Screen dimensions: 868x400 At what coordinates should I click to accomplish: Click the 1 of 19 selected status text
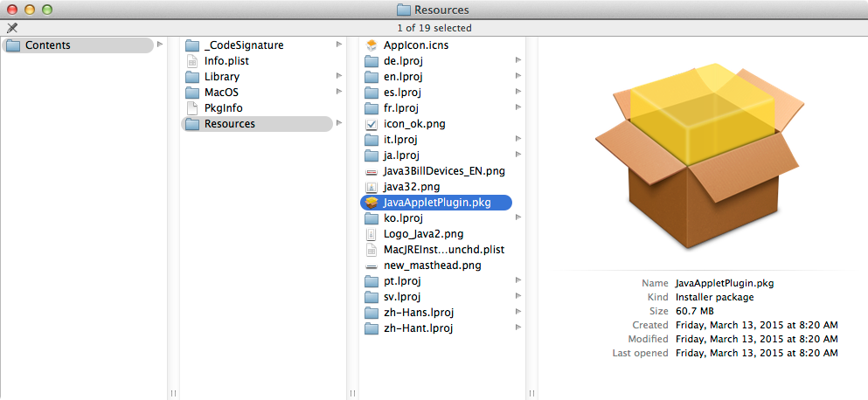point(434,28)
